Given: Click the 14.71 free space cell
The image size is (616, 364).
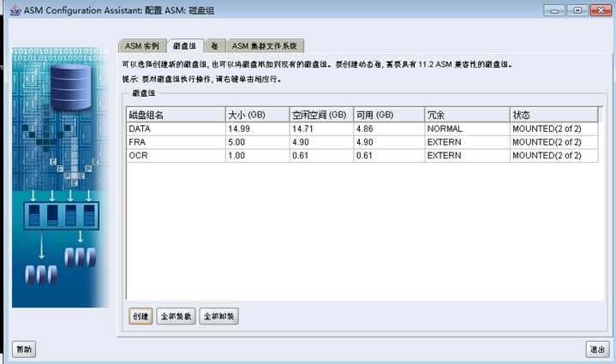Looking at the screenshot, I should click(321, 128).
